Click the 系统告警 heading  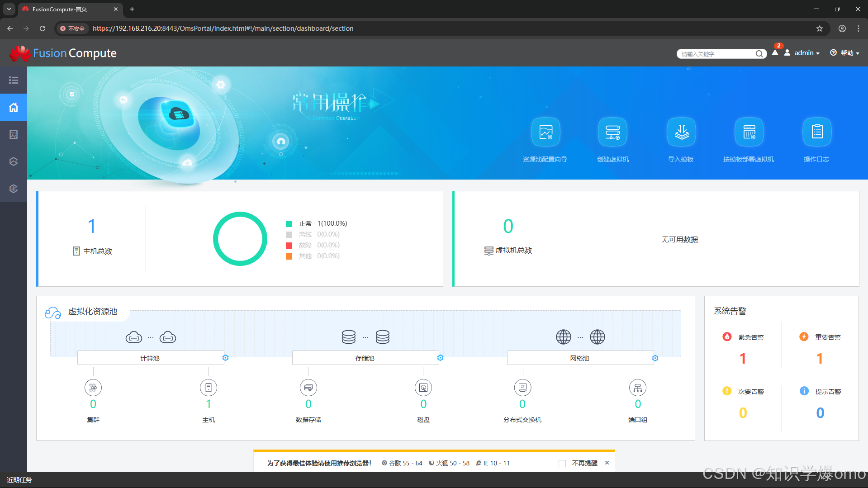(x=730, y=311)
